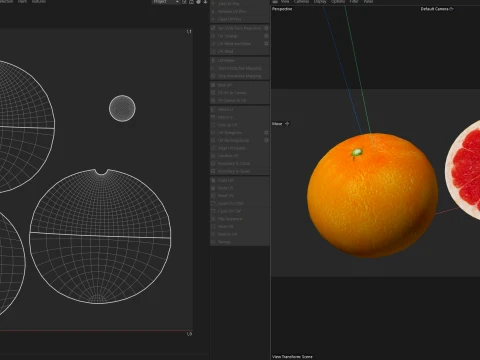Screen dimensions: 480x360
Task: Choose Boundary to Quad
Action: (239, 171)
